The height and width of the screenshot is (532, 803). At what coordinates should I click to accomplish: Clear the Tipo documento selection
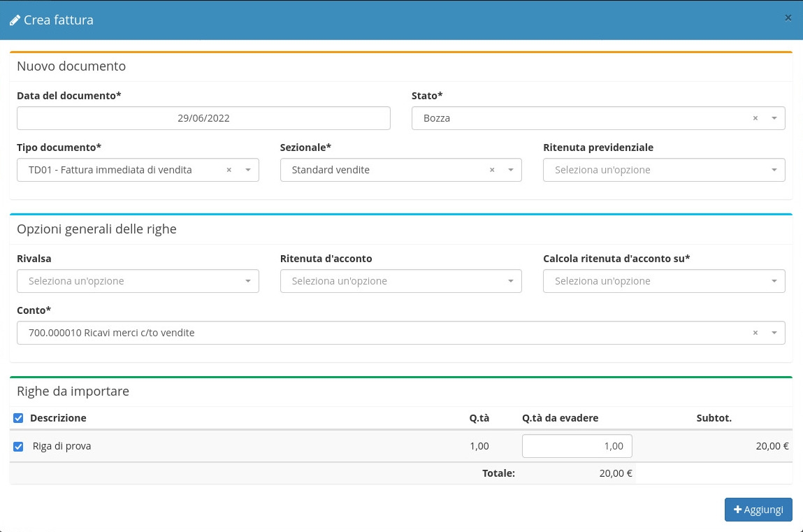coord(229,170)
